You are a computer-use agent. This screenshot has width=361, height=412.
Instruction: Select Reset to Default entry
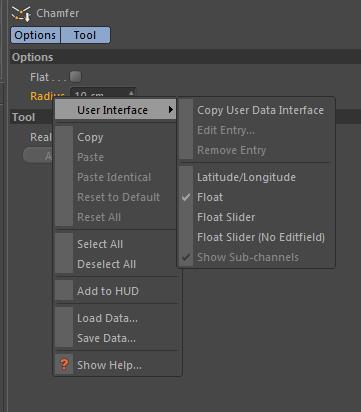116,197
